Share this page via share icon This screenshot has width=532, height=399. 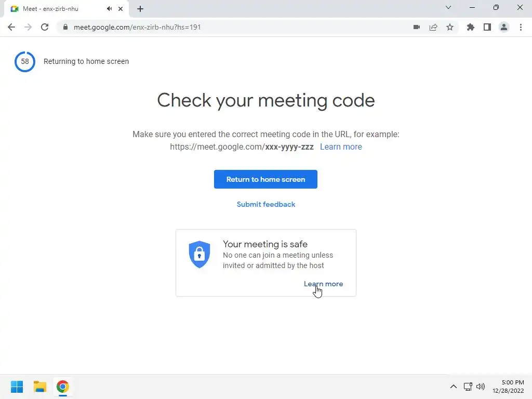click(x=433, y=27)
